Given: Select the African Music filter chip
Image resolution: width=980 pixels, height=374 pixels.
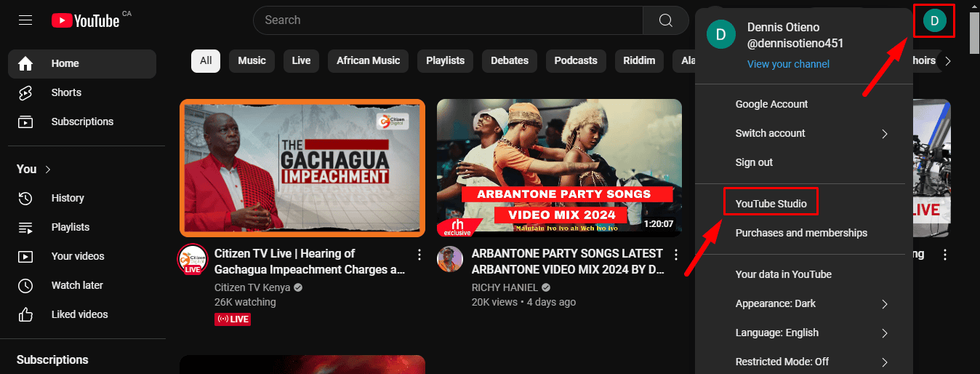Looking at the screenshot, I should click(368, 60).
